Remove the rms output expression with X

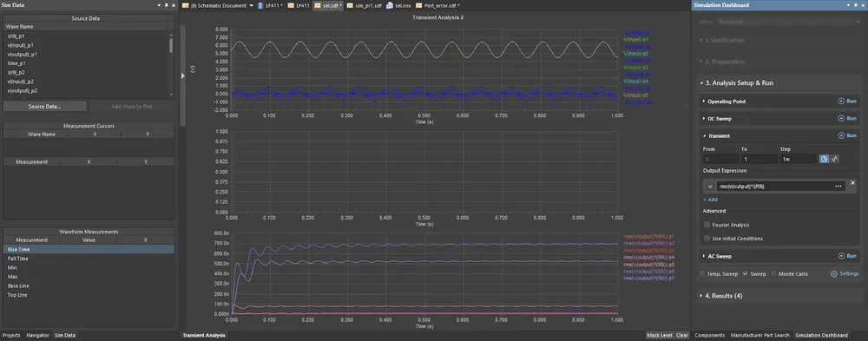(x=852, y=183)
